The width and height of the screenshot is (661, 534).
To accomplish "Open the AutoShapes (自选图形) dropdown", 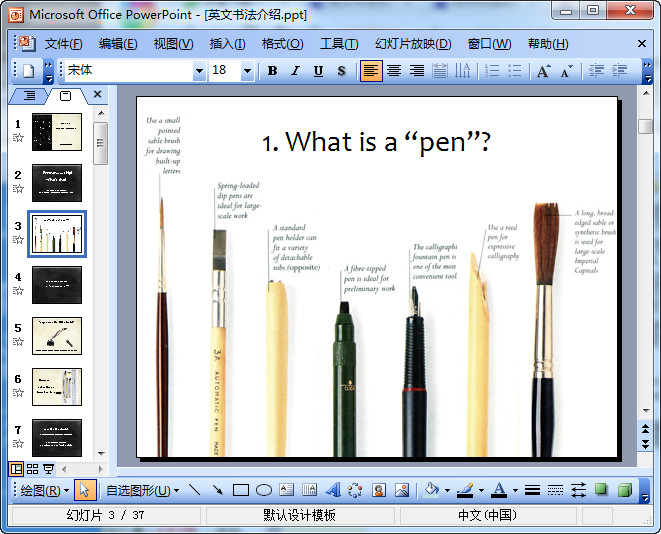I will click(x=142, y=490).
